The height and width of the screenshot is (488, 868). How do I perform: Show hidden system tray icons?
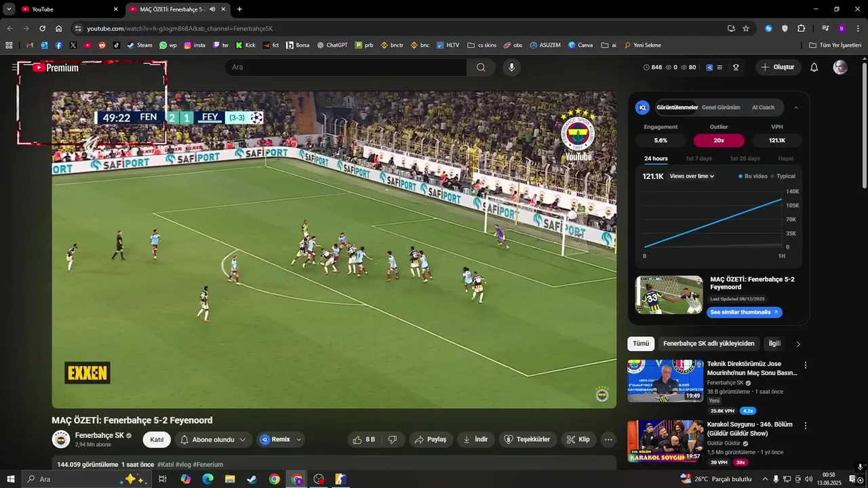766,479
